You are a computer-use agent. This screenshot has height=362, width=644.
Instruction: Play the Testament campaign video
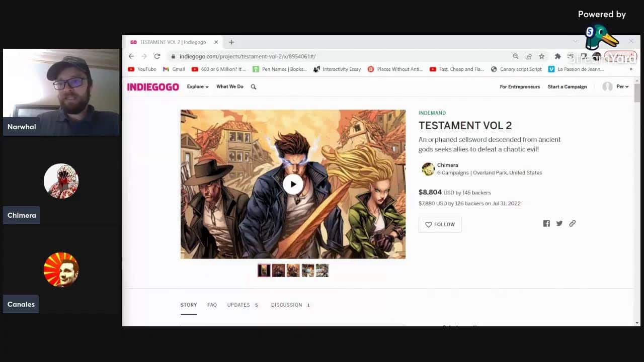(293, 184)
